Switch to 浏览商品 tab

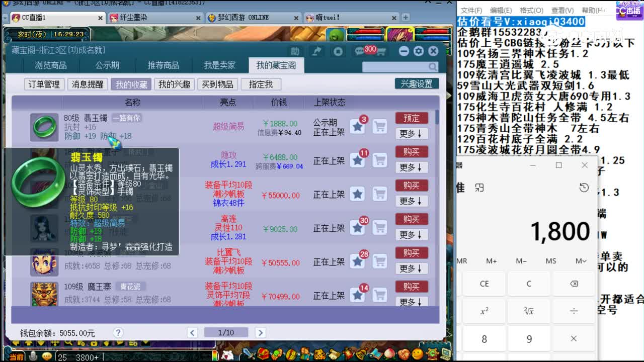tap(51, 65)
